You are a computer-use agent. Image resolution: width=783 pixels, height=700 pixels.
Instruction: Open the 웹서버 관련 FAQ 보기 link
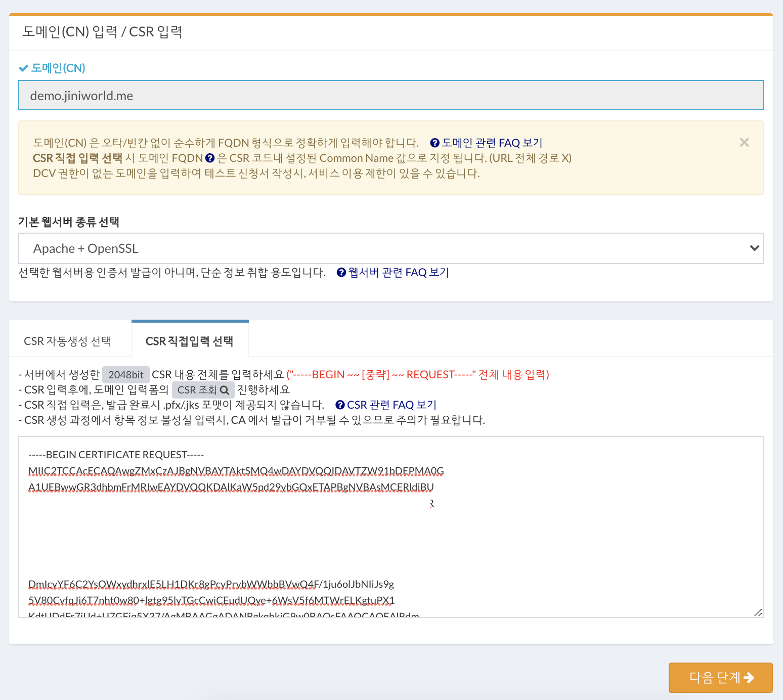tap(393, 273)
